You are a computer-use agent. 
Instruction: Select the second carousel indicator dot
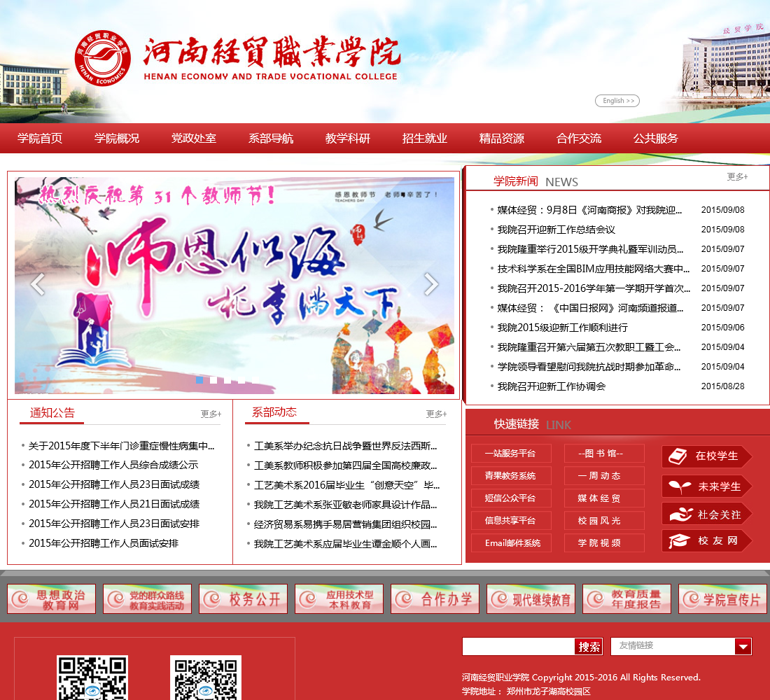(x=213, y=379)
